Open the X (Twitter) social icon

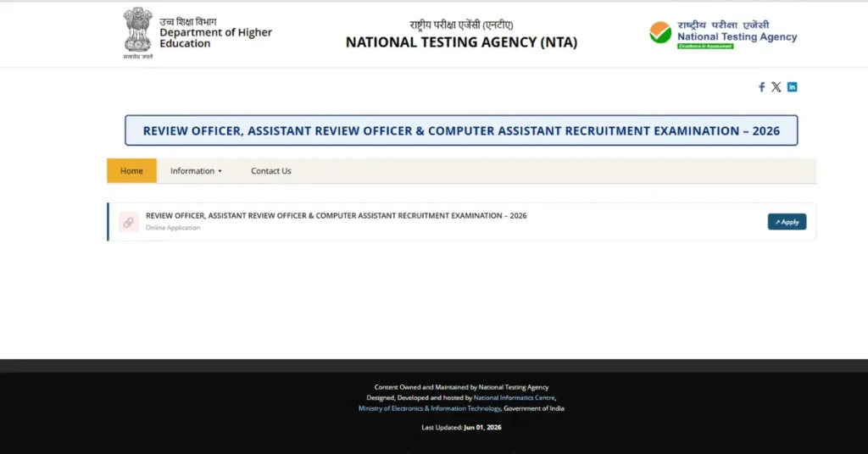point(776,86)
